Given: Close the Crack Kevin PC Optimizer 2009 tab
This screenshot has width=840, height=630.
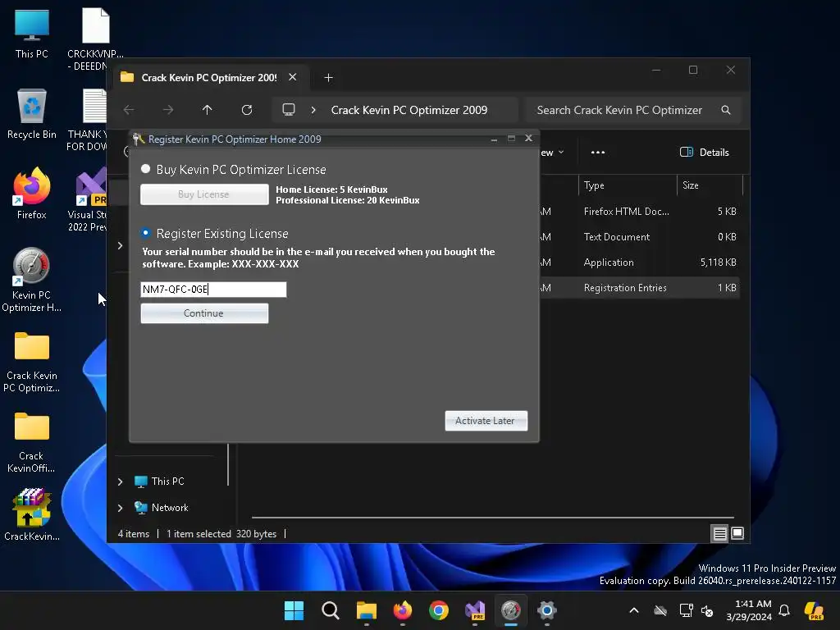Looking at the screenshot, I should pyautogui.click(x=293, y=77).
